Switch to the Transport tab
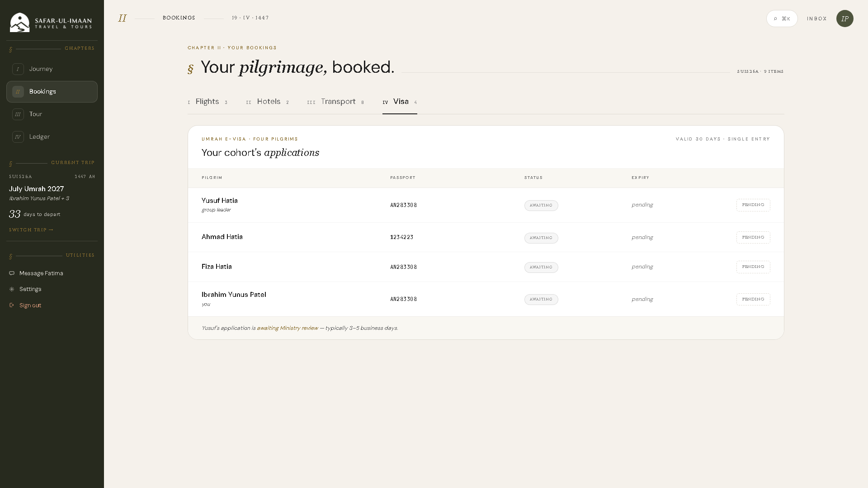This screenshot has height=488, width=868. 336,102
